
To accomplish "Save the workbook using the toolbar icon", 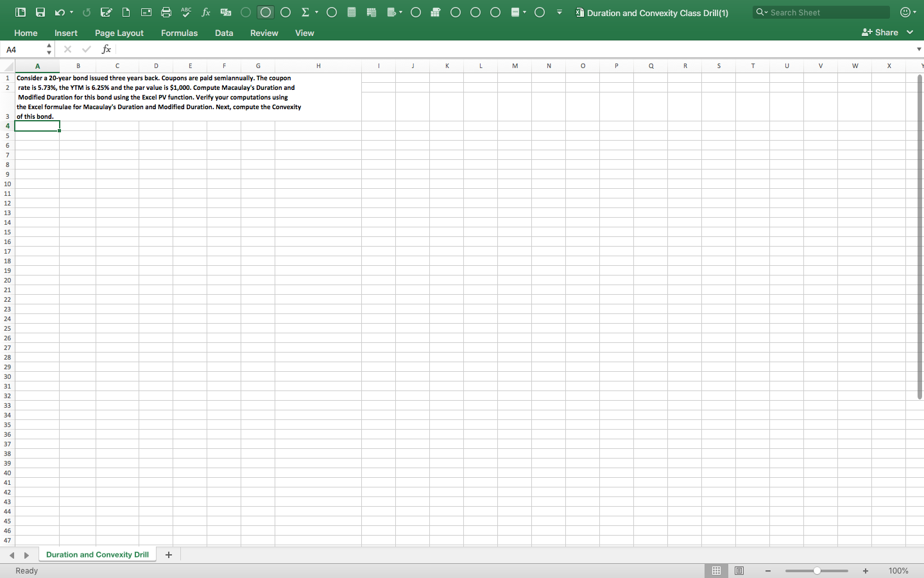I will (40, 12).
